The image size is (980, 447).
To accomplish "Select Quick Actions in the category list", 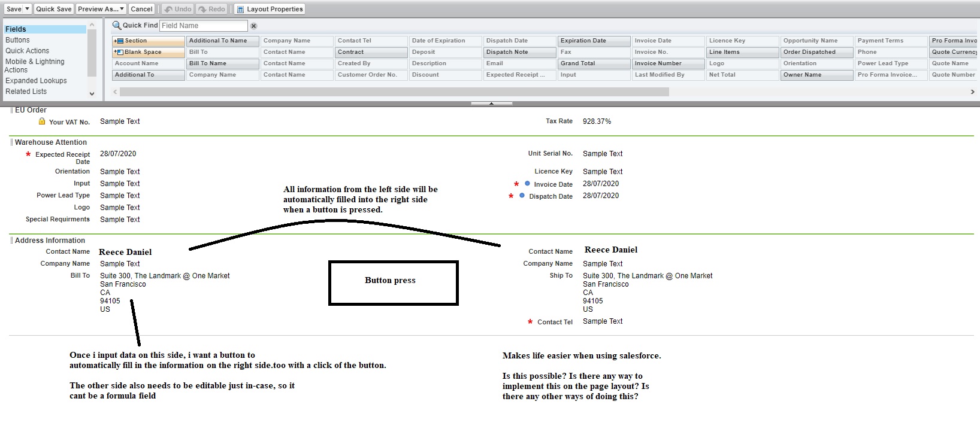I will tap(27, 51).
